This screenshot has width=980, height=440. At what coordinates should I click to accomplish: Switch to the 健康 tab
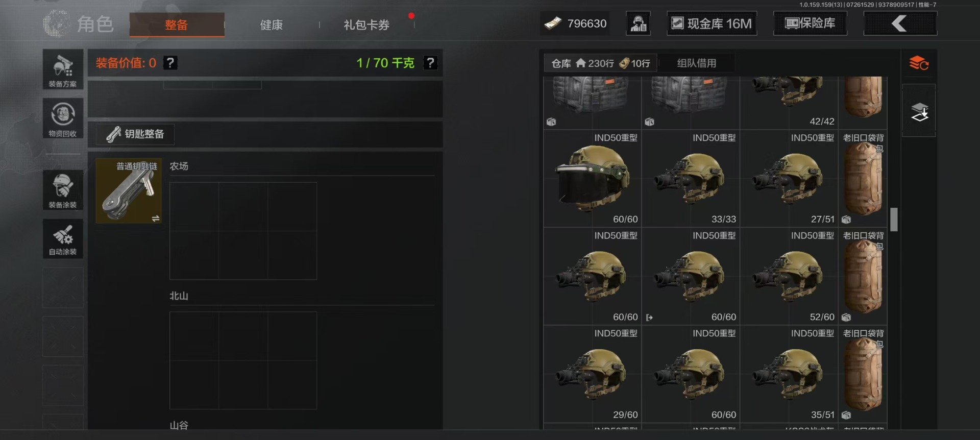point(272,25)
